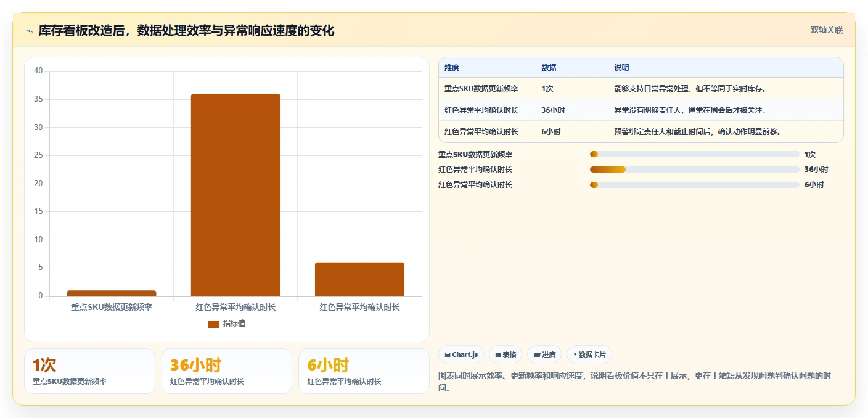Image resolution: width=868 pixels, height=418 pixels.
Task: Toggle the 指标值 legend item
Action: (227, 324)
